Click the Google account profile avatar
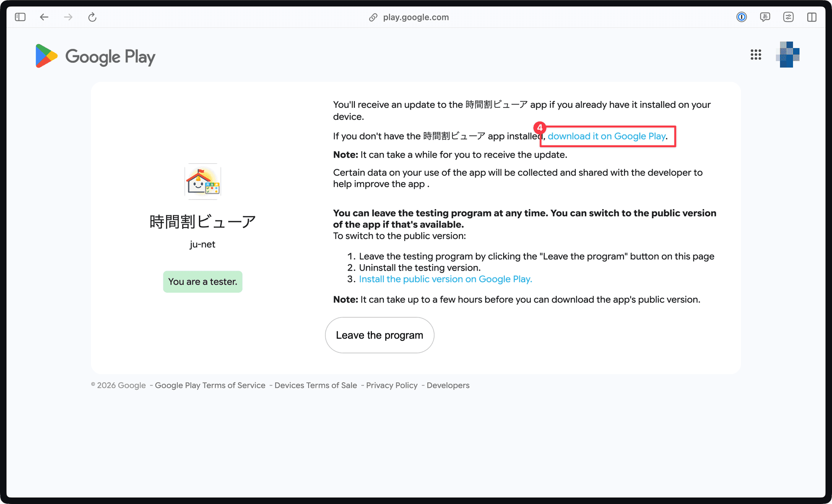 coord(789,55)
